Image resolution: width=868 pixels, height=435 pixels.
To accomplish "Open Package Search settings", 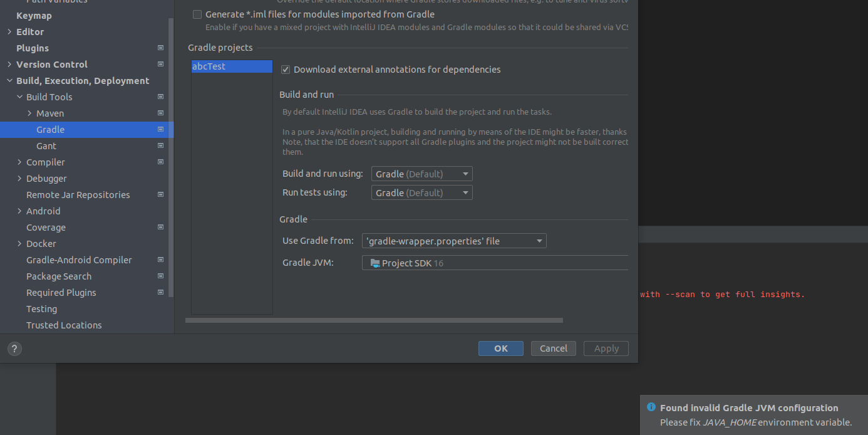I will [59, 276].
